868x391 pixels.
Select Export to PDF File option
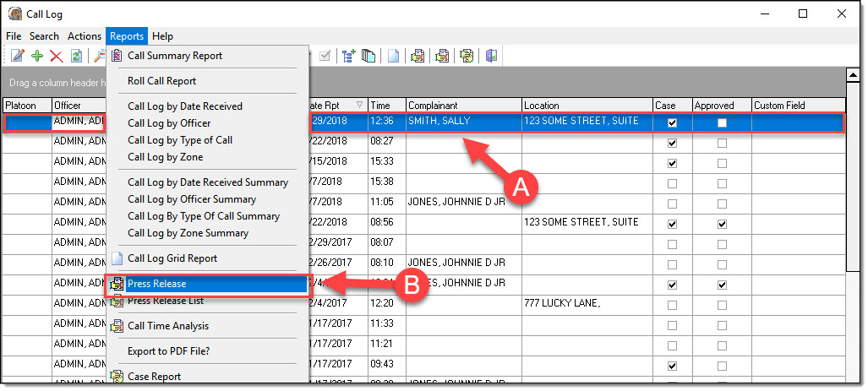pyautogui.click(x=169, y=351)
